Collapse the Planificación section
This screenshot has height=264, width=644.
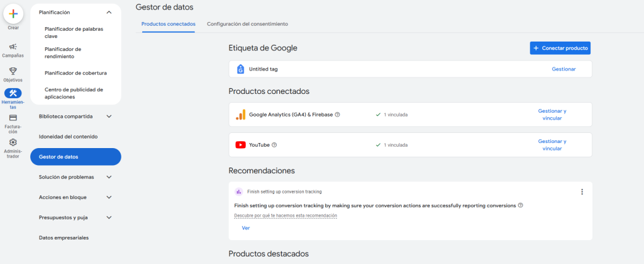pos(109,13)
